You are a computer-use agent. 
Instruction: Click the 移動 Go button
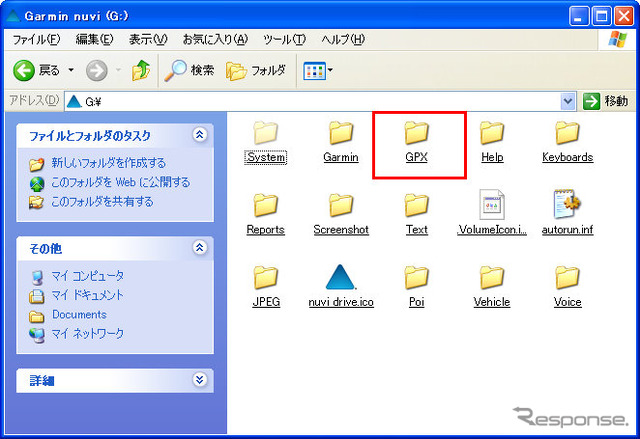click(605, 101)
